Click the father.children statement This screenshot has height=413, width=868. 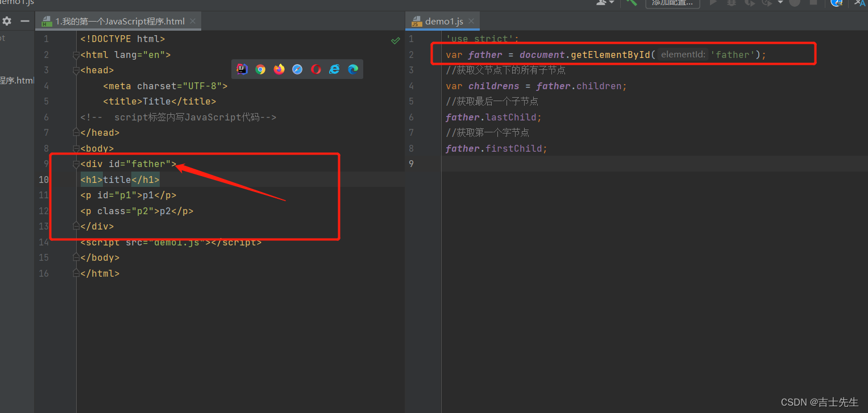(536, 86)
